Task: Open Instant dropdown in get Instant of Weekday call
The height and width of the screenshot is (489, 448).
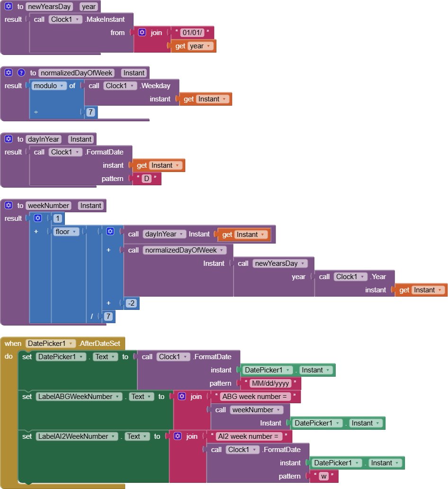Action: tap(213, 99)
